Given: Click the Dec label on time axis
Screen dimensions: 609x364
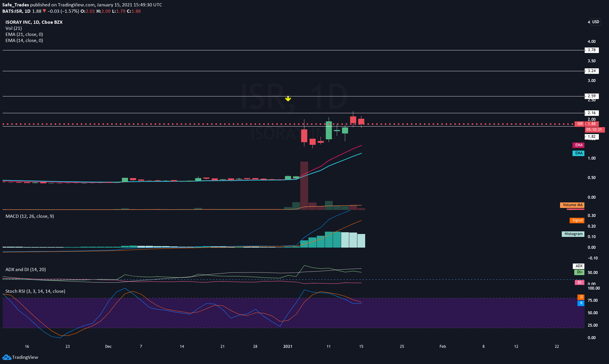Looking at the screenshot, I should coord(108,346).
